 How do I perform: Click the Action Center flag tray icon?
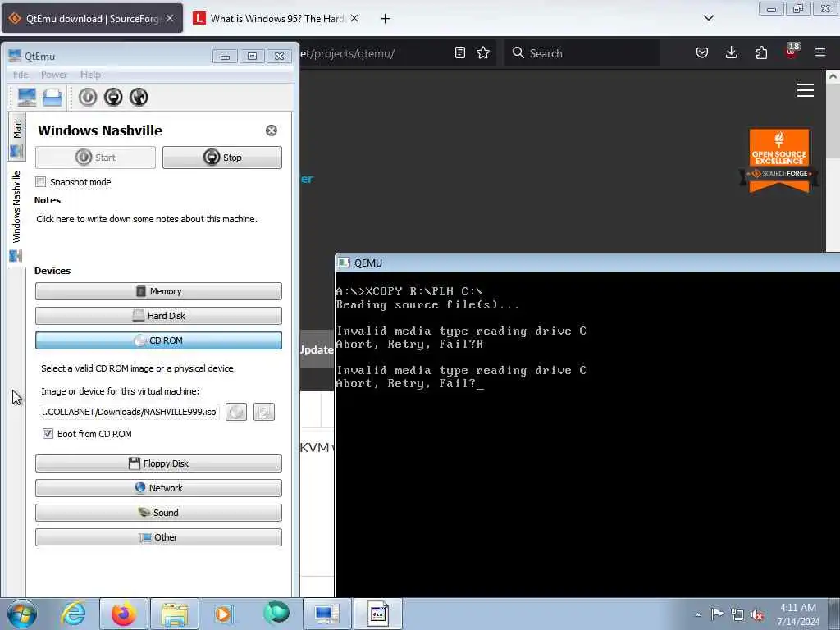[x=717, y=614]
